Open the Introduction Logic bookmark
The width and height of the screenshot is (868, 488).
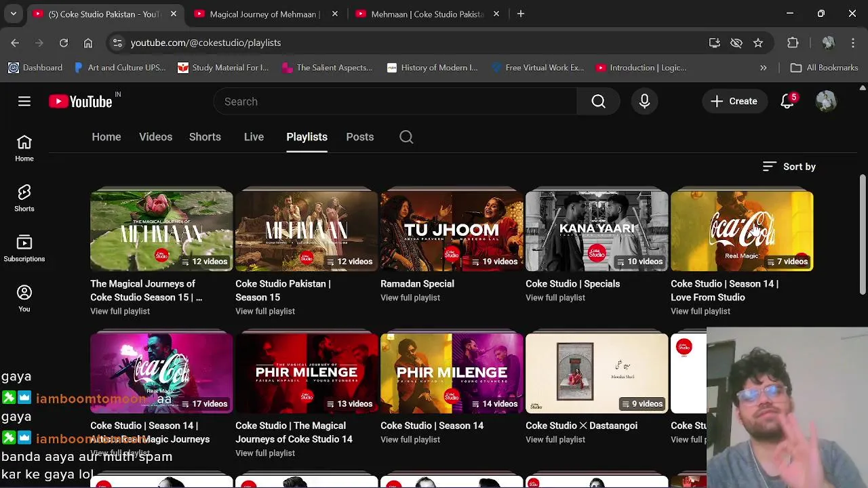(642, 68)
